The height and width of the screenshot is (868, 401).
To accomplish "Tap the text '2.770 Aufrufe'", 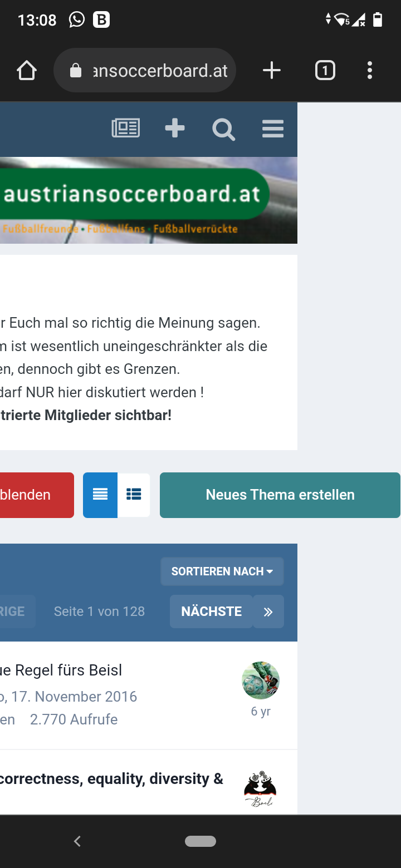I will point(74,719).
